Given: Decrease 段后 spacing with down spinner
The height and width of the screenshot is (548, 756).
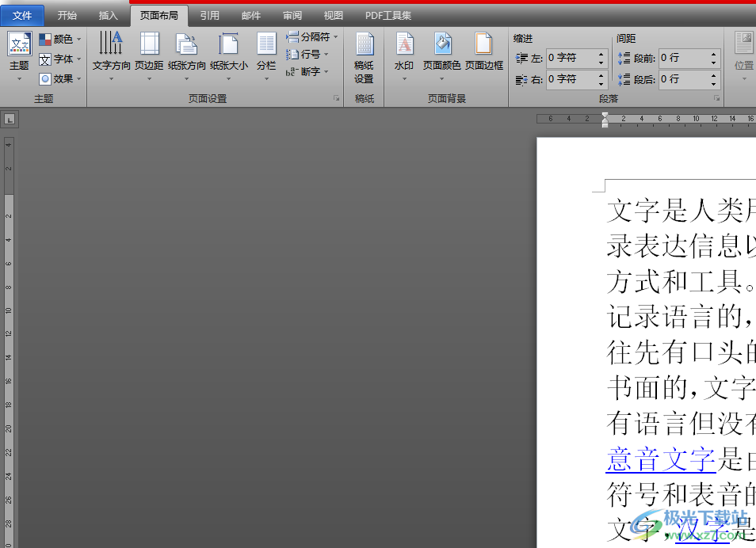Looking at the screenshot, I should coord(713,84).
